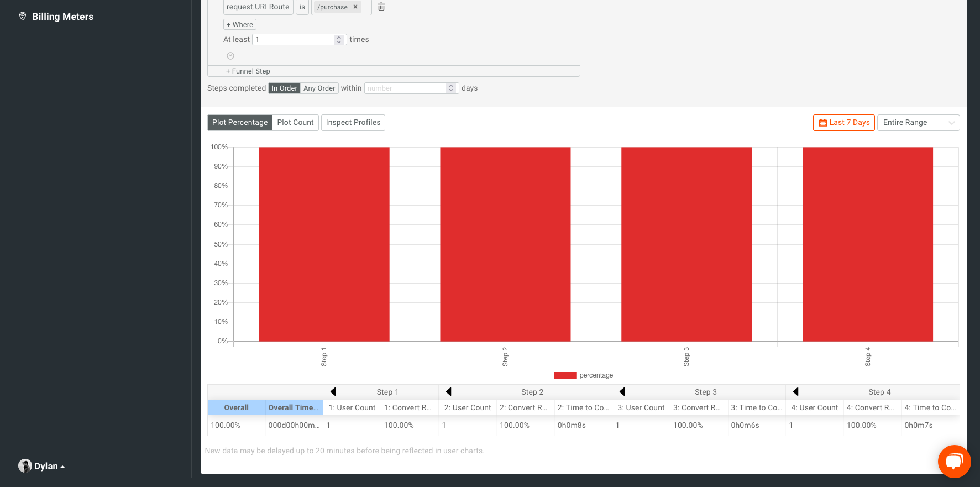Open the request.URI Route field selector

click(x=258, y=7)
